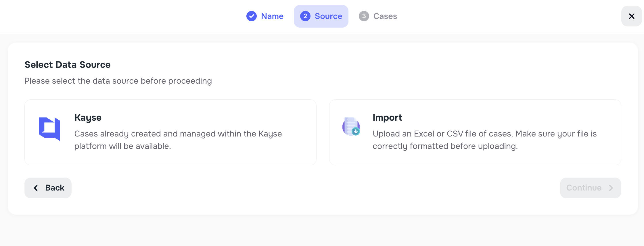Switch to the Name step tab

click(265, 16)
